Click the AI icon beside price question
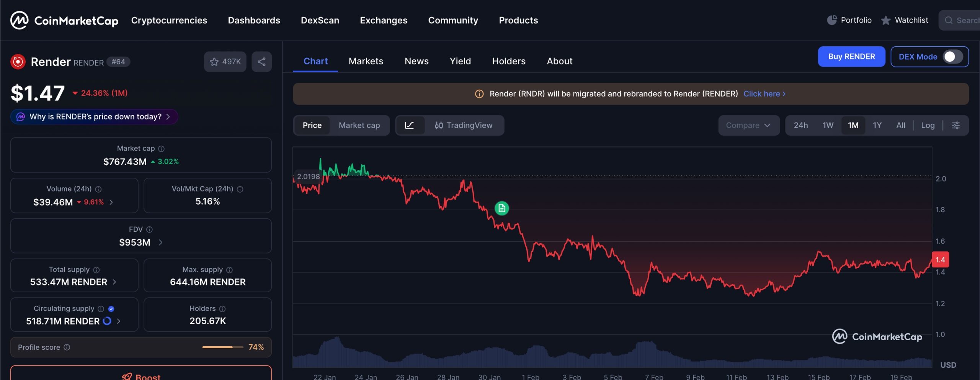This screenshot has height=380, width=980. pyautogui.click(x=21, y=117)
